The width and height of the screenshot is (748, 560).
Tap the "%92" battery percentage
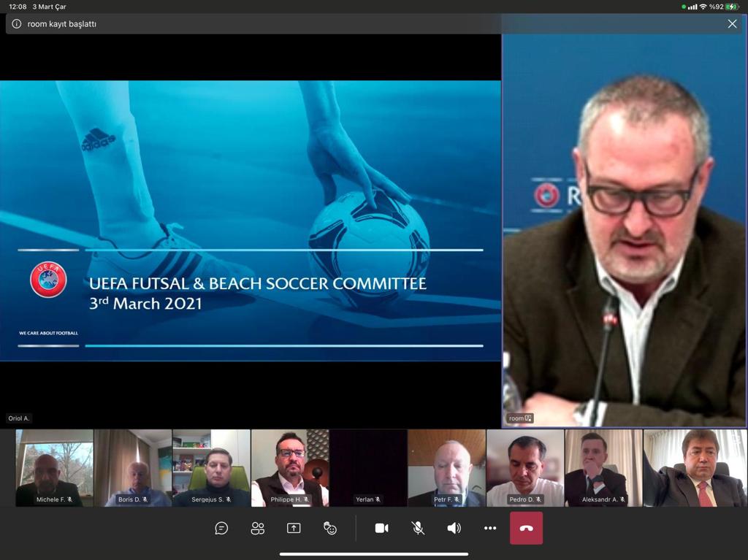716,7
